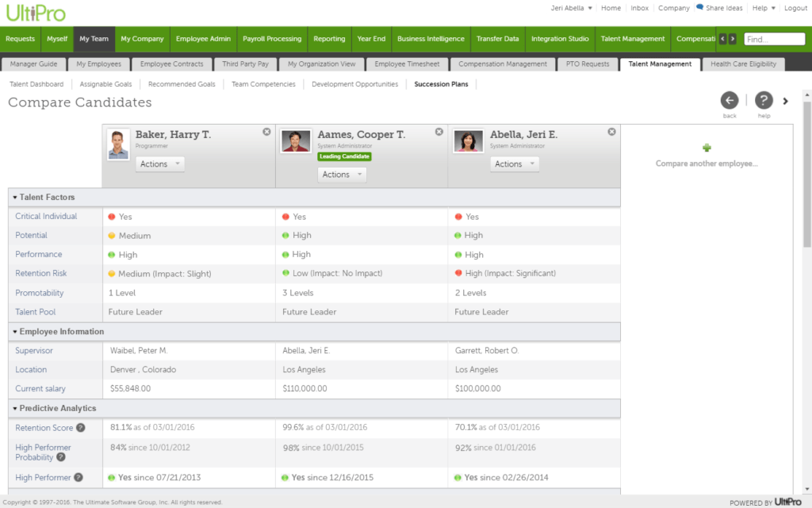Viewport: 812px width, 508px height.
Task: Open the help question mark icon
Action: click(x=764, y=101)
